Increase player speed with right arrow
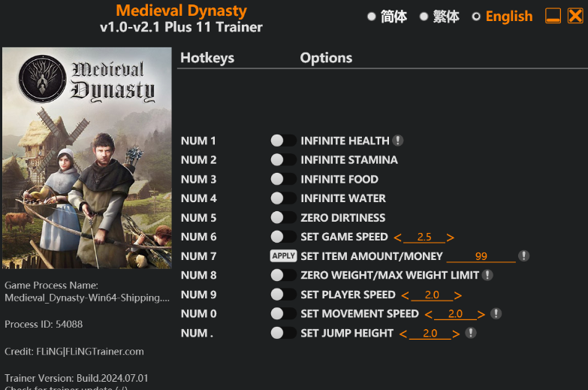 (458, 295)
